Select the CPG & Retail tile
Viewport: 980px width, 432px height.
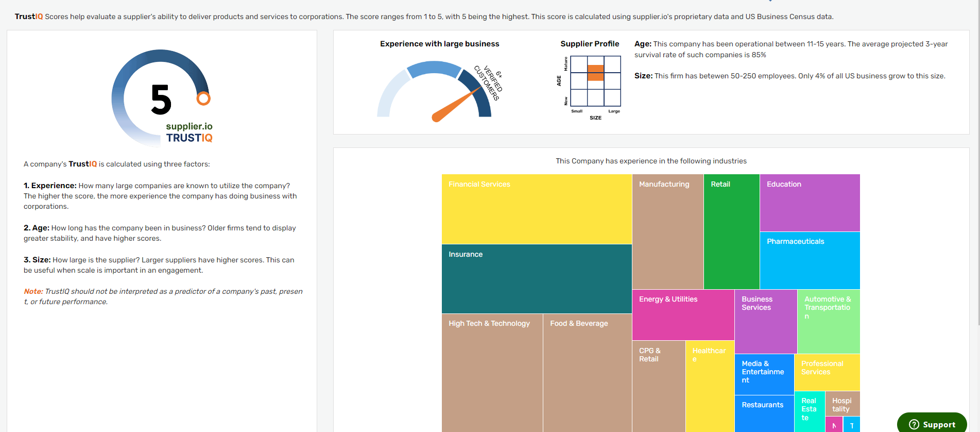(659, 386)
